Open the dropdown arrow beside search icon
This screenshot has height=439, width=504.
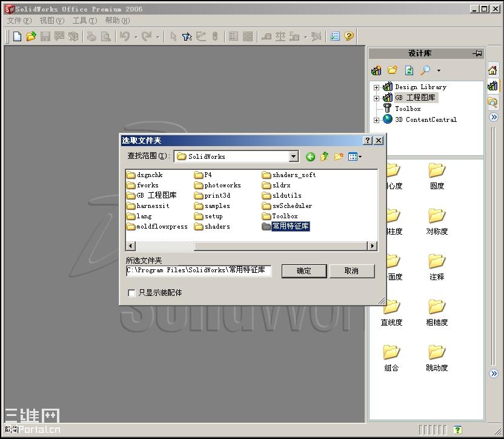(x=439, y=70)
